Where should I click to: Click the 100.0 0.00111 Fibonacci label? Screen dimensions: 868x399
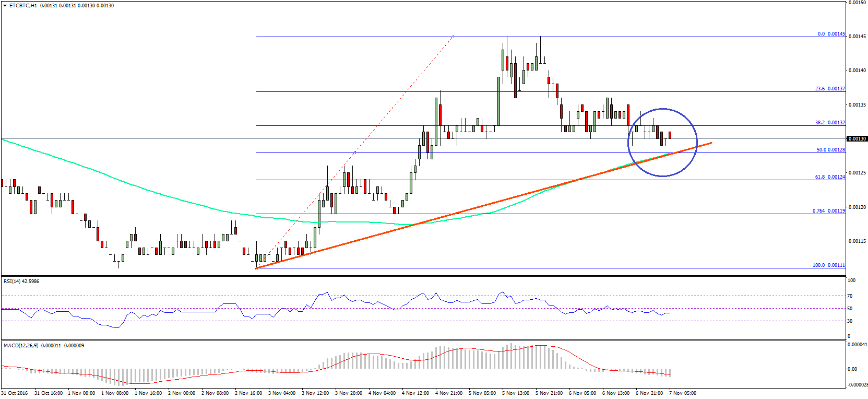pyautogui.click(x=828, y=265)
